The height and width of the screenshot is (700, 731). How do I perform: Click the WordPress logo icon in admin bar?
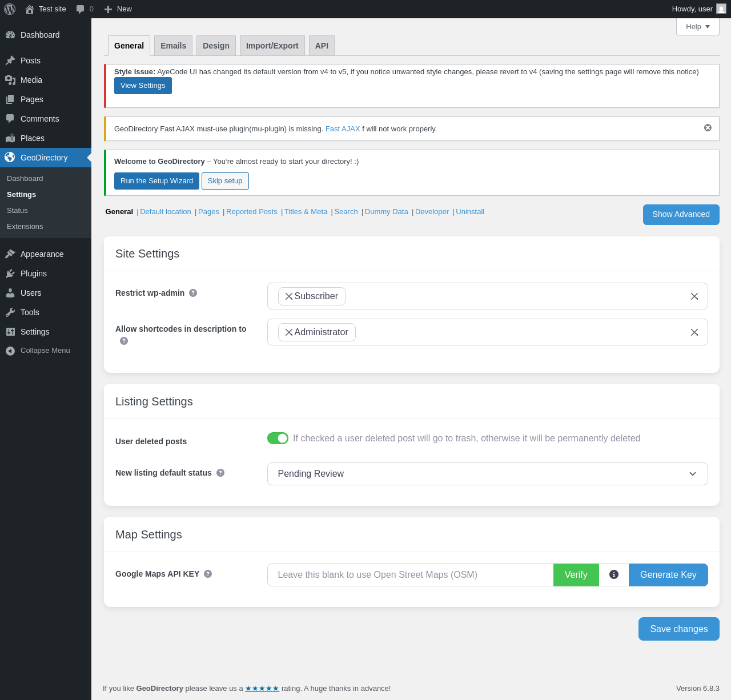[10, 9]
